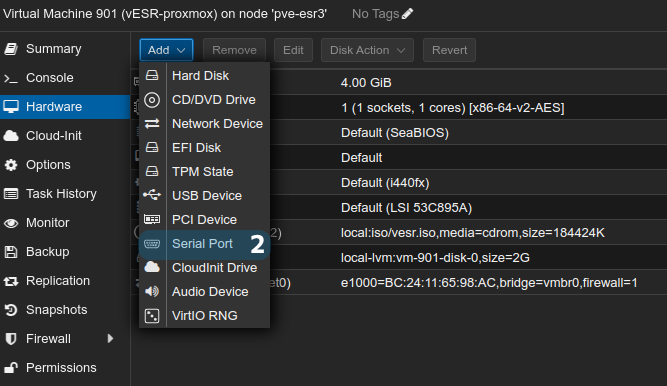Image resolution: width=667 pixels, height=386 pixels.
Task: Edit tags using the pencil icon
Action: click(x=407, y=14)
